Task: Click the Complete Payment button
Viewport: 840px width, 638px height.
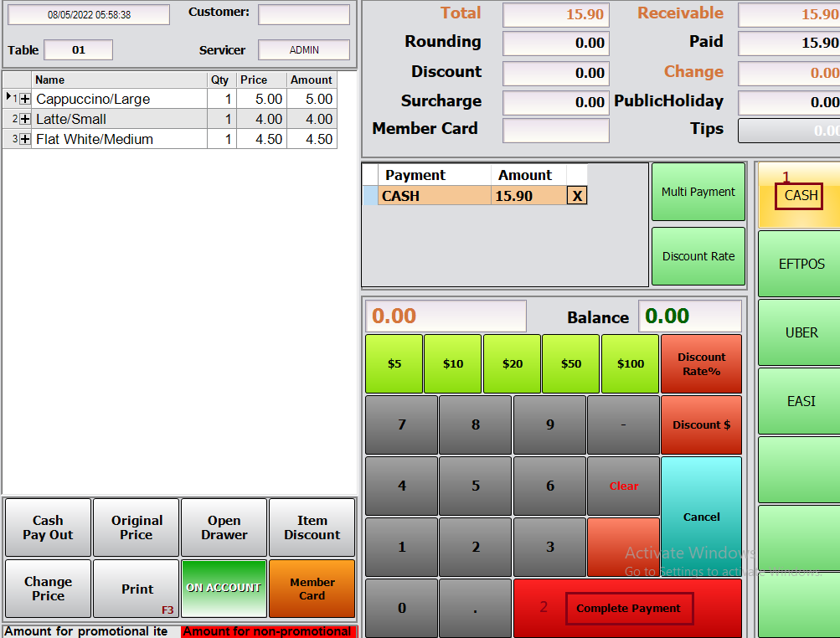Action: (x=628, y=608)
